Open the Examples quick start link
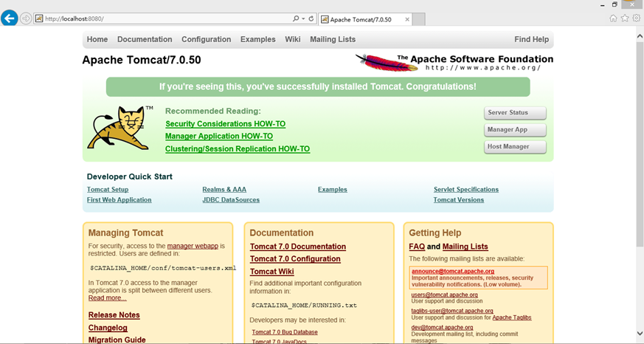This screenshot has width=644, height=344. tap(332, 190)
